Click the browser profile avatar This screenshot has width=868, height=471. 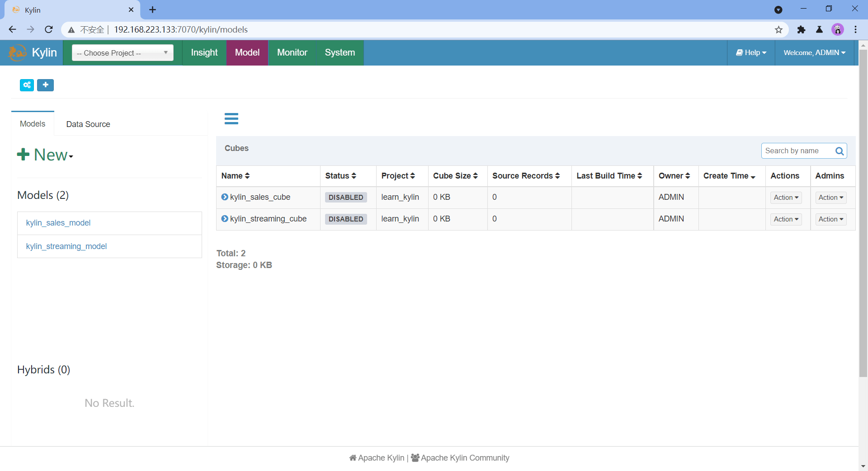click(838, 30)
